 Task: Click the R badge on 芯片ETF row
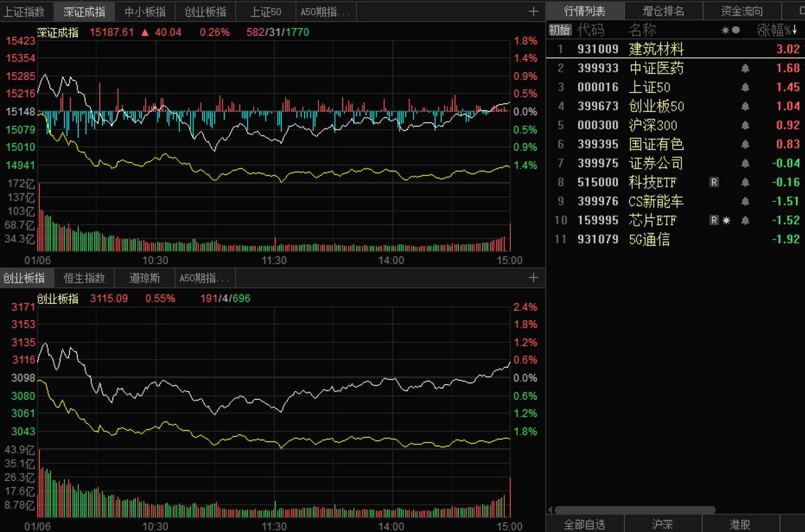click(x=714, y=220)
